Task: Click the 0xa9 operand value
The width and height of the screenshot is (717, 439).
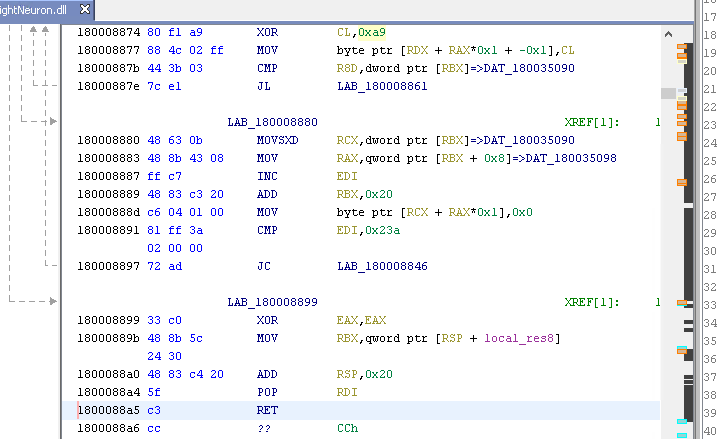Action: pyautogui.click(x=372, y=32)
